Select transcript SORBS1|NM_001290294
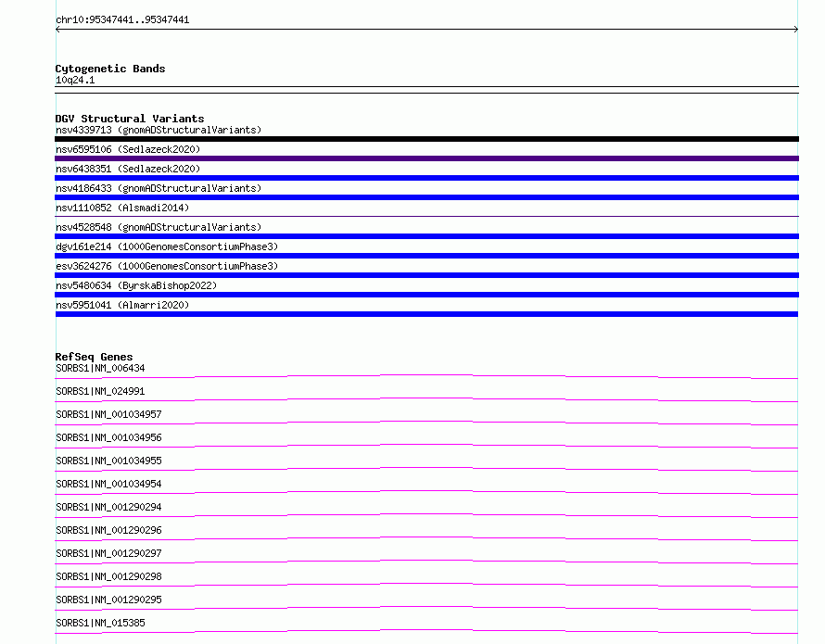 tap(108, 507)
